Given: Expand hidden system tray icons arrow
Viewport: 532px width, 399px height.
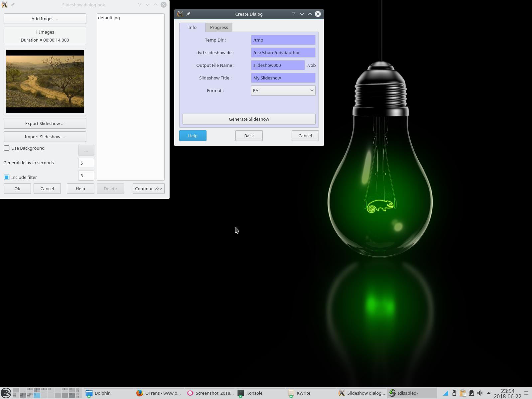Looking at the screenshot, I should point(488,393).
